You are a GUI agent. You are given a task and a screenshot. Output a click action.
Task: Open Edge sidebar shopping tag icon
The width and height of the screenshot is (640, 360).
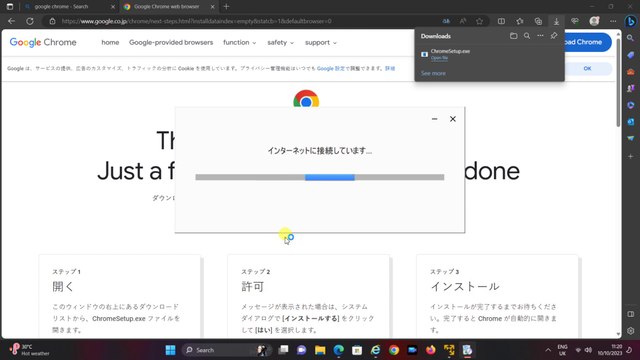click(631, 55)
